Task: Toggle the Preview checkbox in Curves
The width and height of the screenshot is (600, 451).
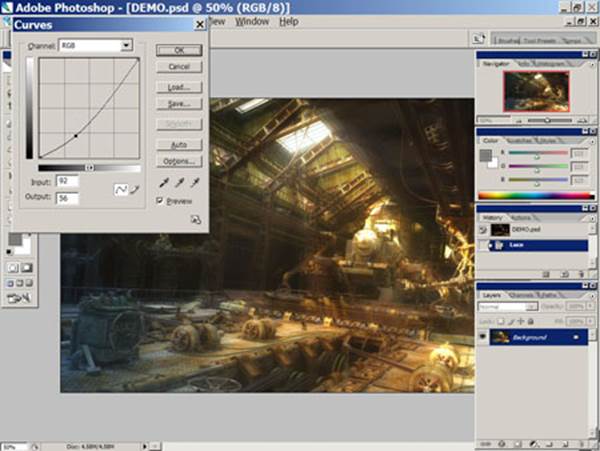Action: pos(160,200)
